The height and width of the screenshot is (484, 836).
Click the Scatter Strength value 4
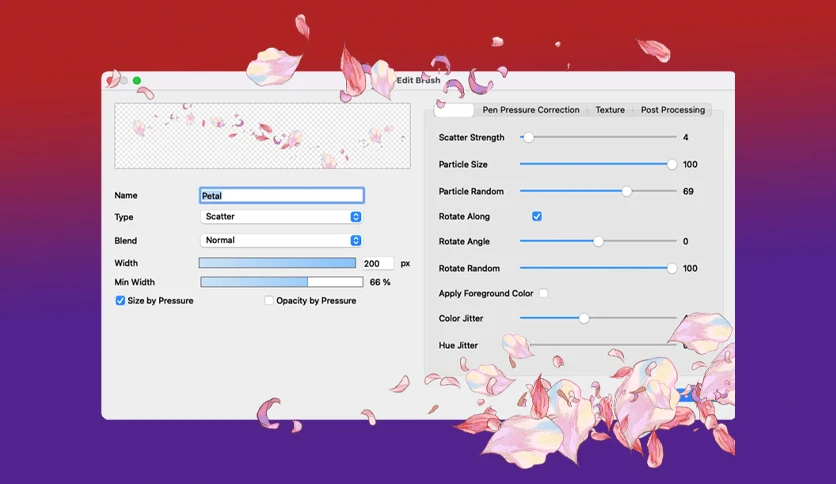click(686, 138)
